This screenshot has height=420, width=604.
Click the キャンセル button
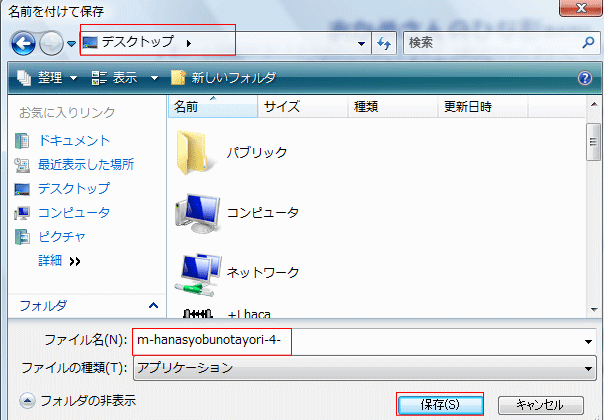click(x=540, y=404)
